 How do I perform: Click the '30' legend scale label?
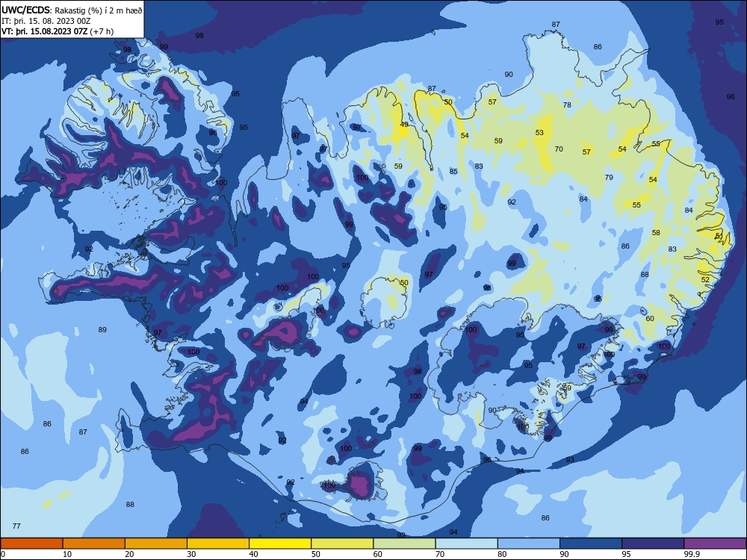[191, 554]
